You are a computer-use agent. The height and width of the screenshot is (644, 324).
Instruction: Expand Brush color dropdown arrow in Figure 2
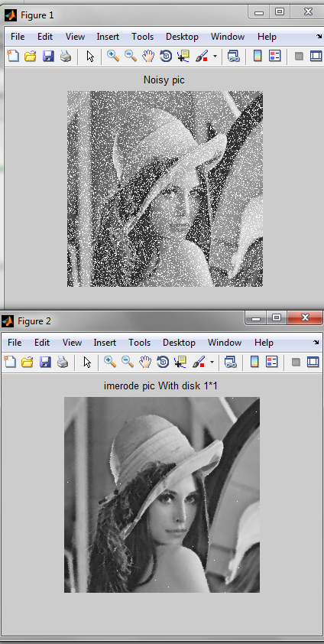coord(212,363)
